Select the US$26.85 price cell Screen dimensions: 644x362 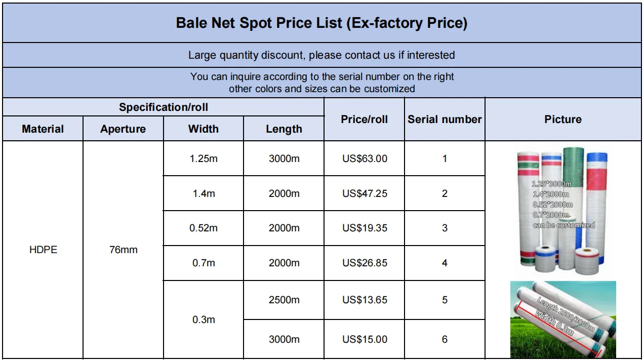point(365,263)
